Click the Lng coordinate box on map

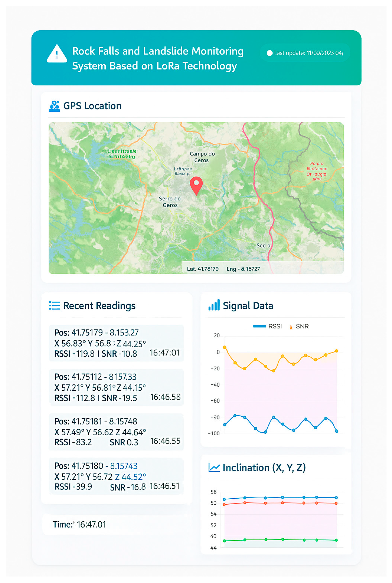(243, 269)
